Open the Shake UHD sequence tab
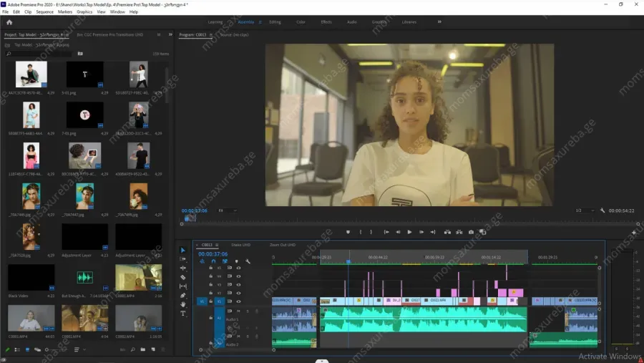The height and width of the screenshot is (363, 644). point(240,245)
